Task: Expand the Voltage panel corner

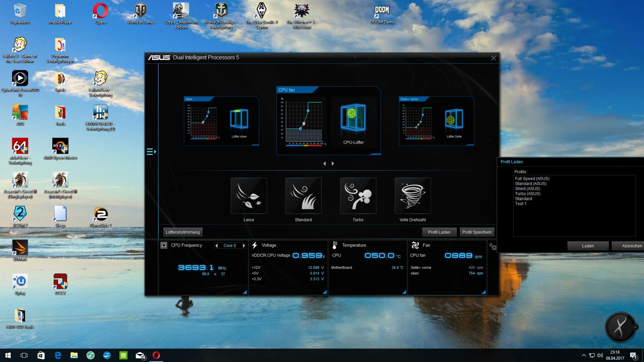Action: click(x=325, y=292)
